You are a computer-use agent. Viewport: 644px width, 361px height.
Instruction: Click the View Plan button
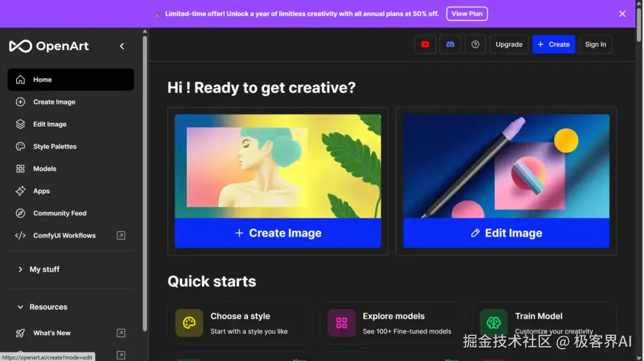(x=467, y=13)
